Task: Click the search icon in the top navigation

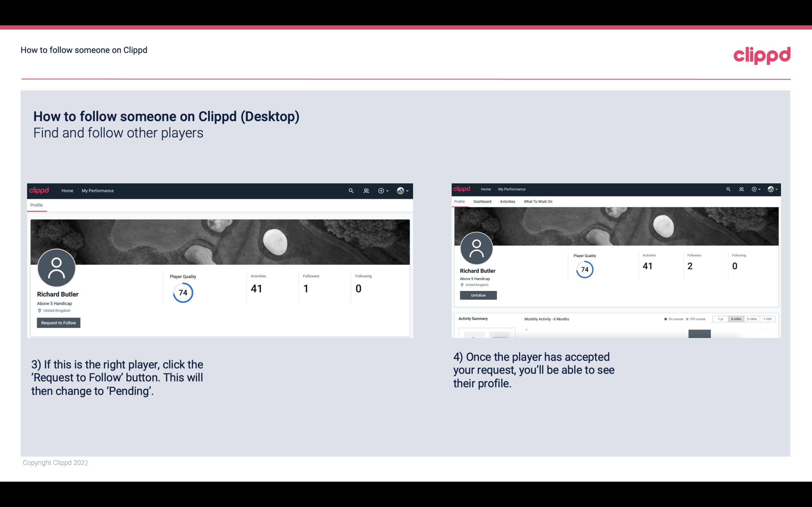Action: point(351,190)
